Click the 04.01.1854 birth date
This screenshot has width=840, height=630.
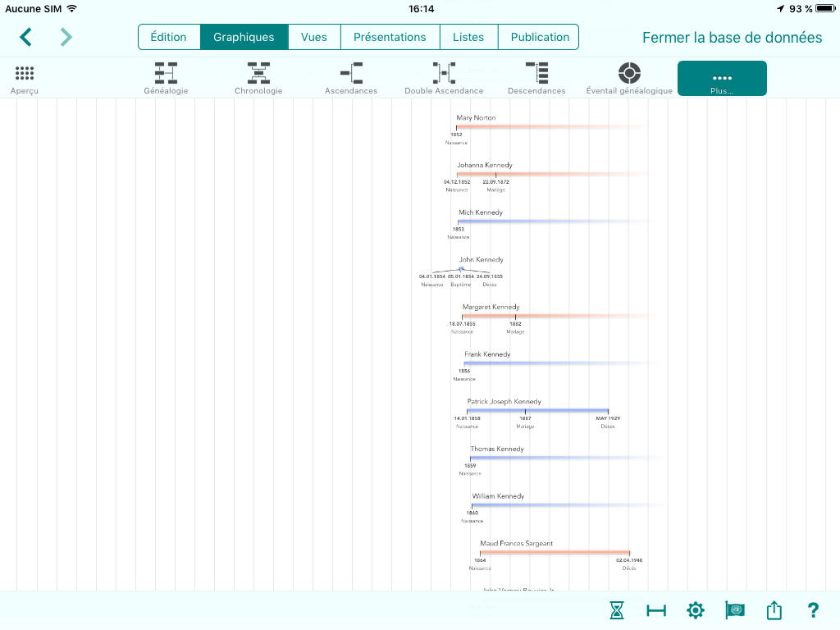pos(431,276)
